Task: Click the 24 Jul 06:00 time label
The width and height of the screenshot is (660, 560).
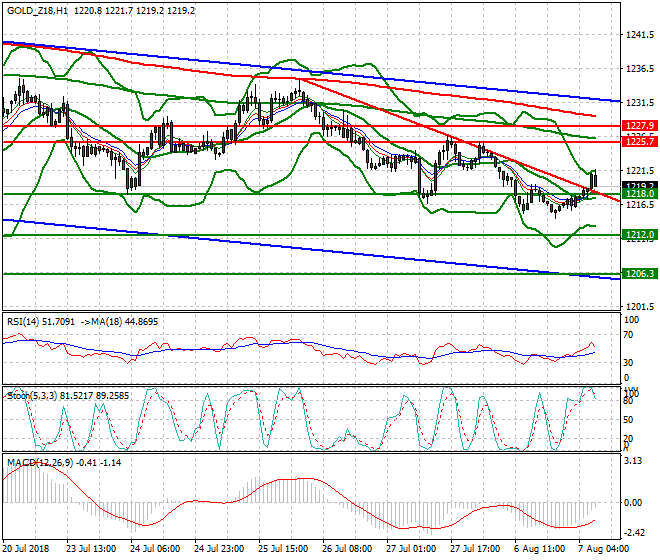Action: [x=155, y=549]
